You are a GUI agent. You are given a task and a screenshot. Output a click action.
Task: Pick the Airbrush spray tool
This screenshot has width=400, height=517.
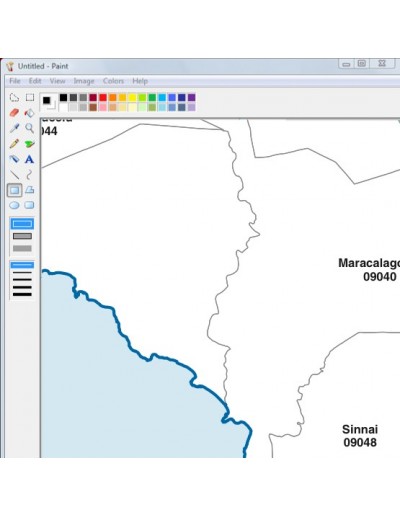pyautogui.click(x=14, y=159)
